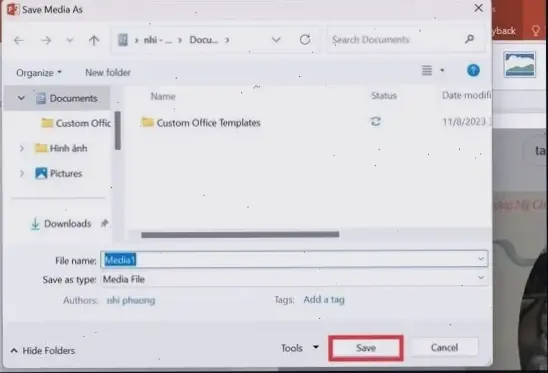Click the Forward navigation arrow

click(46, 41)
